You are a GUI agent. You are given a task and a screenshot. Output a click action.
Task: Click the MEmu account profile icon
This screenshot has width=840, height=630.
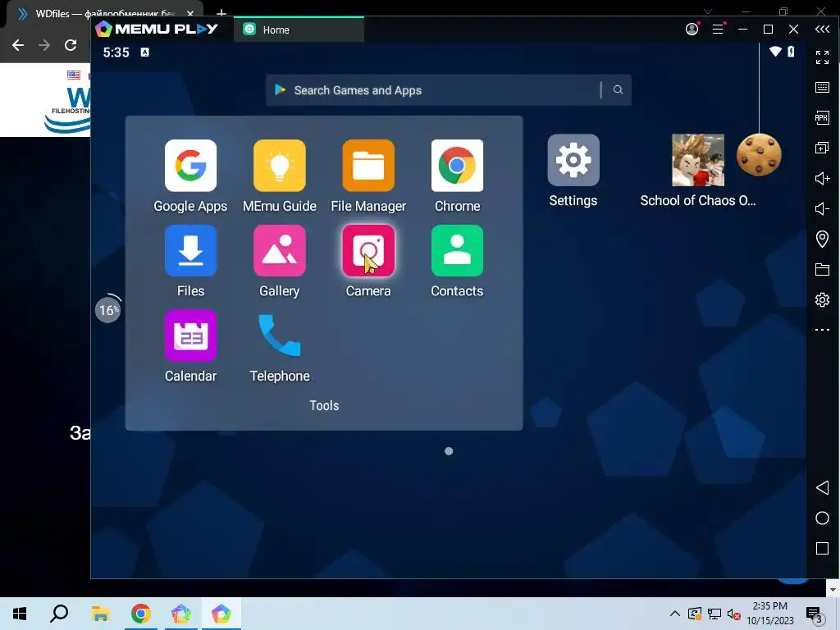pyautogui.click(x=692, y=29)
